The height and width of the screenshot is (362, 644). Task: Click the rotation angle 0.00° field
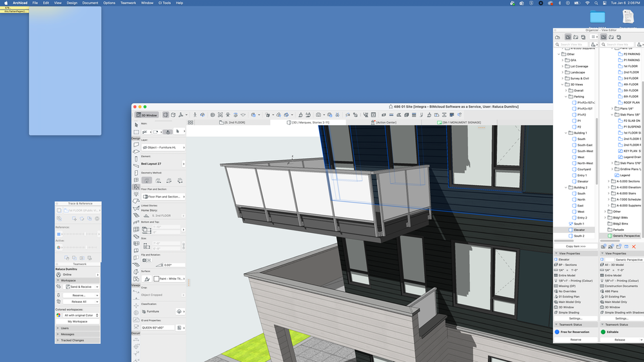tap(174, 265)
